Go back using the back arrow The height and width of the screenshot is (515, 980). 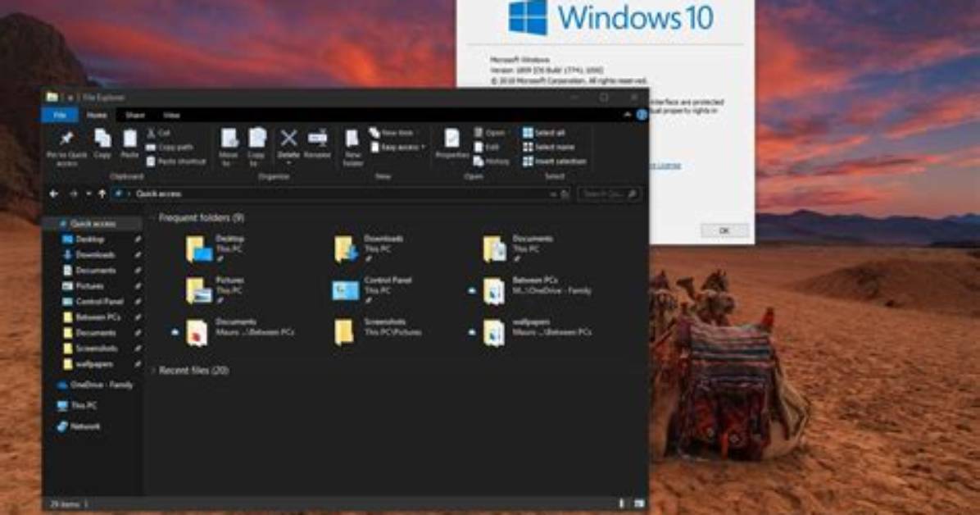click(x=54, y=194)
